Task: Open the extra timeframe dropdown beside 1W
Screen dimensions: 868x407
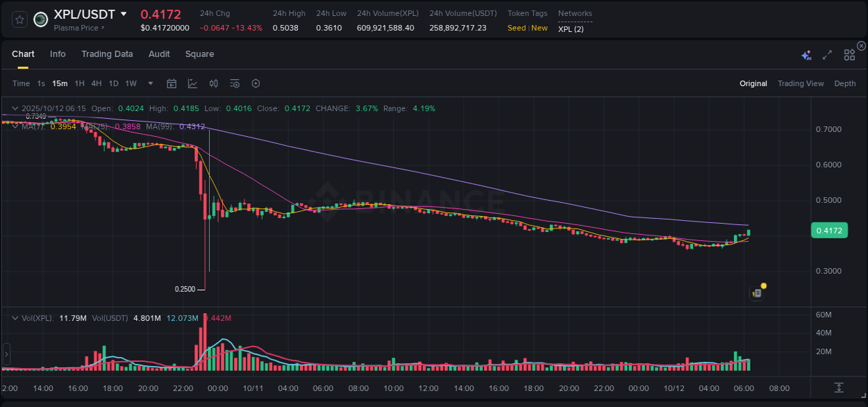Action: [149, 83]
